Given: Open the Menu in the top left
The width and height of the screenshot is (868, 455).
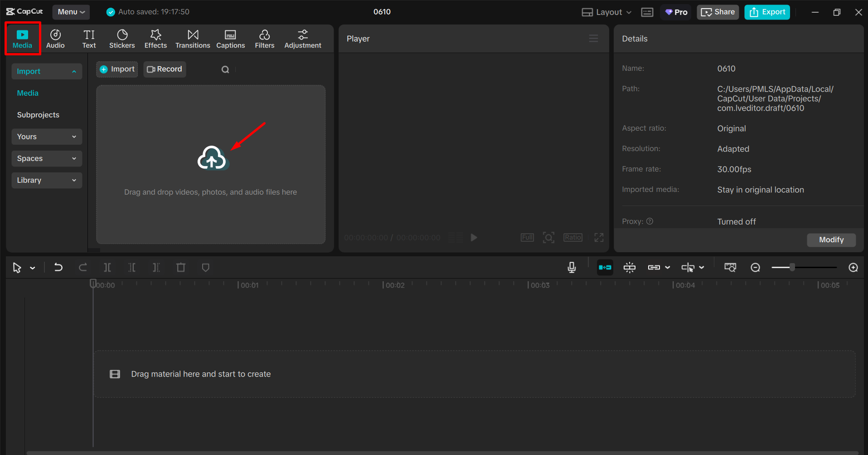Looking at the screenshot, I should click(71, 12).
